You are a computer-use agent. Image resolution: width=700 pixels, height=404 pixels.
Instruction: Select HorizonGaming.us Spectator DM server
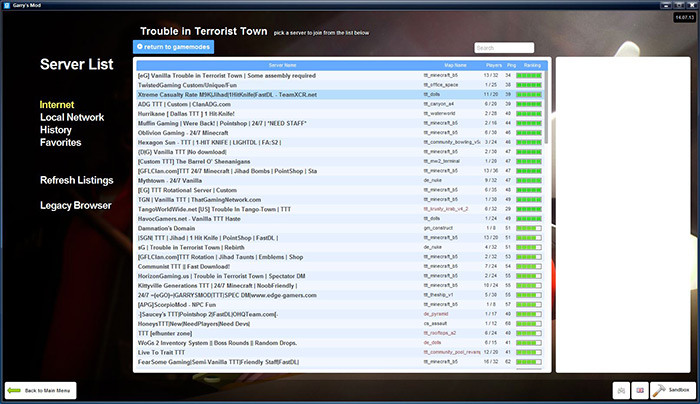[340, 276]
